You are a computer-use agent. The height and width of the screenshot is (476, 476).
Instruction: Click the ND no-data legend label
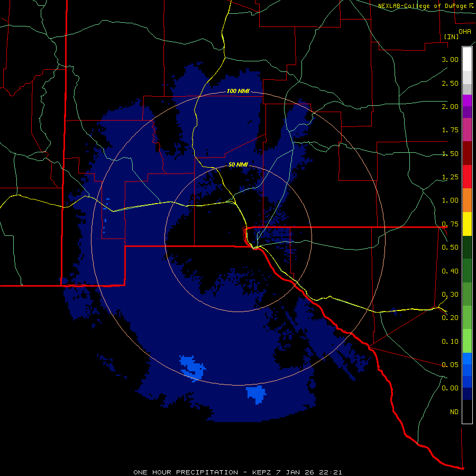pyautogui.click(x=454, y=412)
